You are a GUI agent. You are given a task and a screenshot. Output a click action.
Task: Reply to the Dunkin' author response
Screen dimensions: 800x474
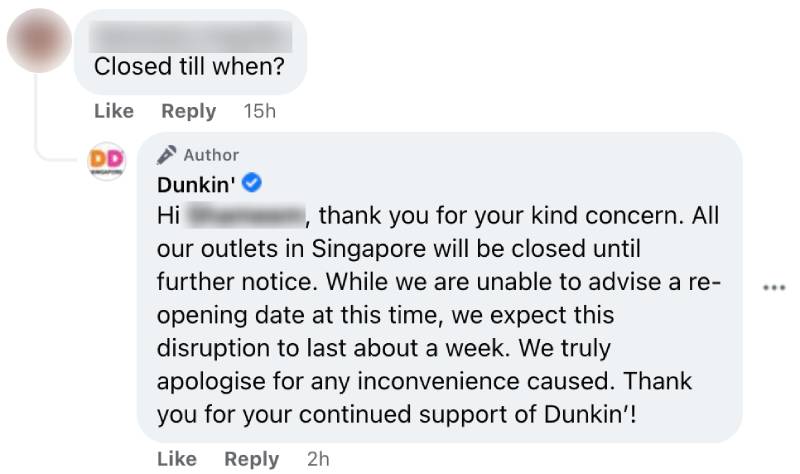click(252, 459)
